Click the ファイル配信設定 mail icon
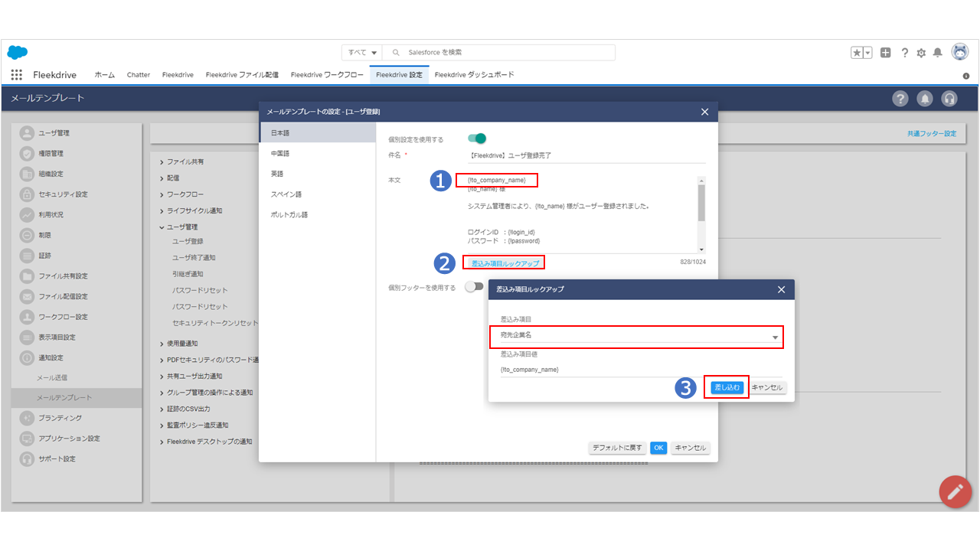 click(x=28, y=296)
